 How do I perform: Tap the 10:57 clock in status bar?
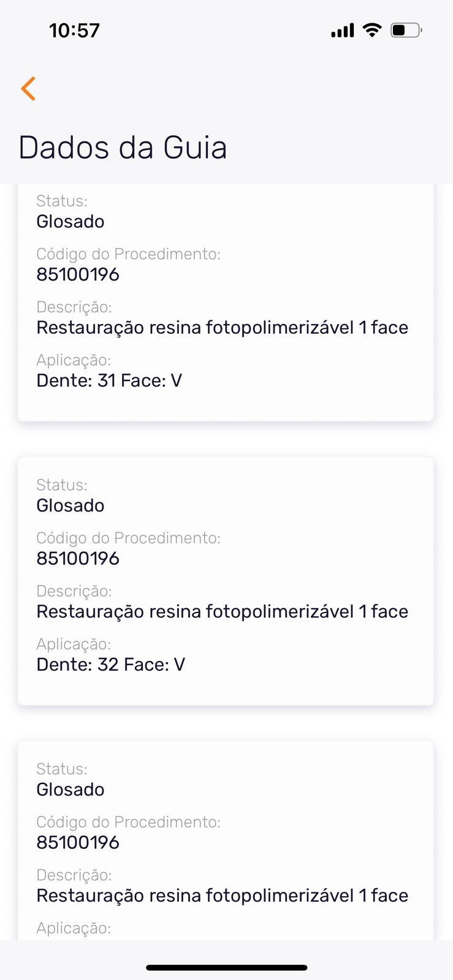coord(74,31)
